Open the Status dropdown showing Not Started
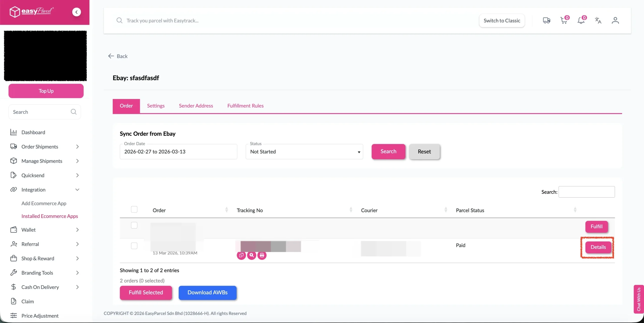This screenshot has height=323, width=644. [x=304, y=152]
